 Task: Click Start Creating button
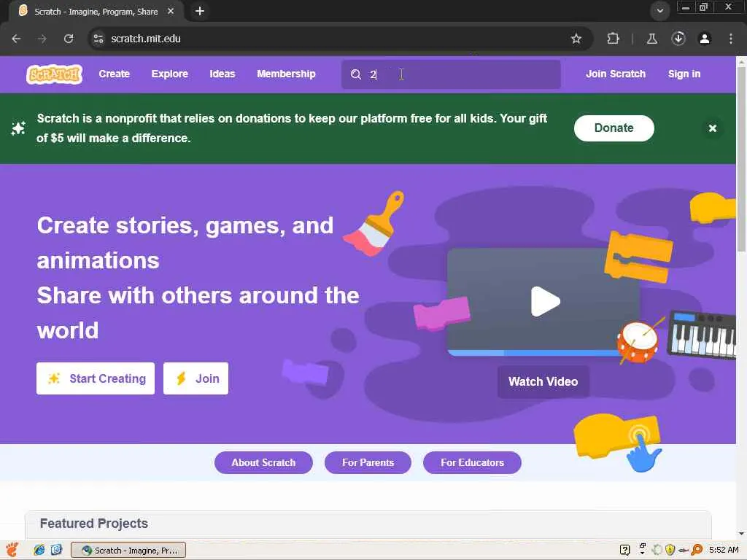click(96, 378)
